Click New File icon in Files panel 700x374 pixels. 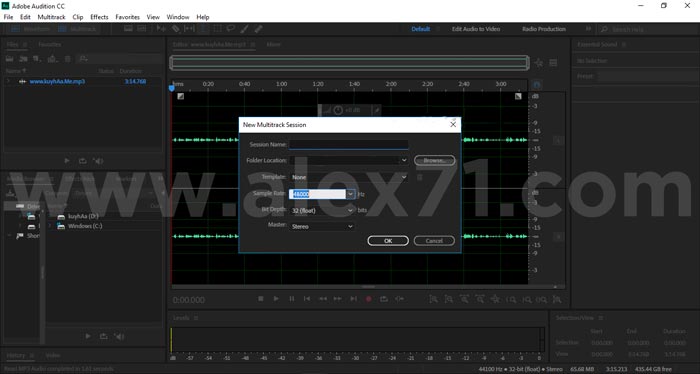click(x=38, y=59)
